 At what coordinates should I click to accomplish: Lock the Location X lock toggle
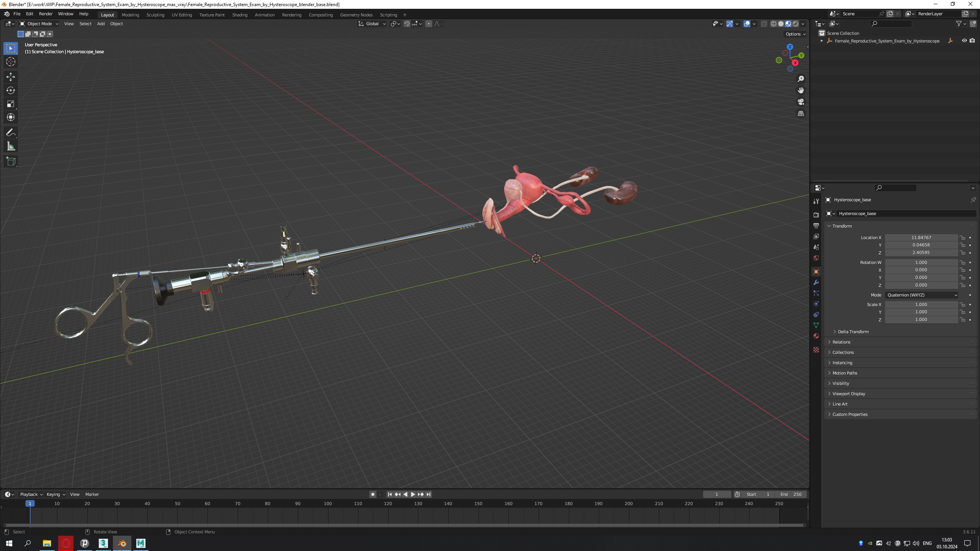click(x=962, y=238)
